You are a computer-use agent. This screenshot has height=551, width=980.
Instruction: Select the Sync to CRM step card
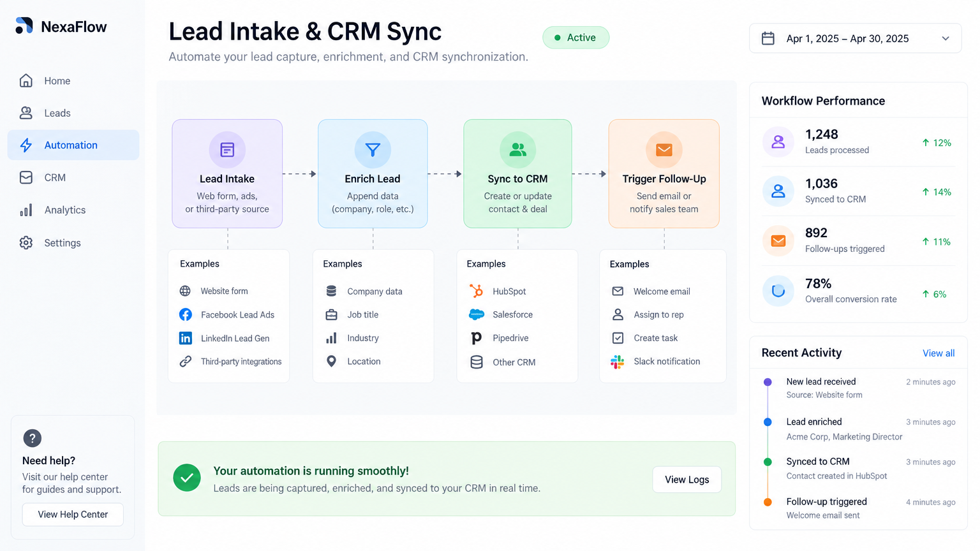(518, 173)
